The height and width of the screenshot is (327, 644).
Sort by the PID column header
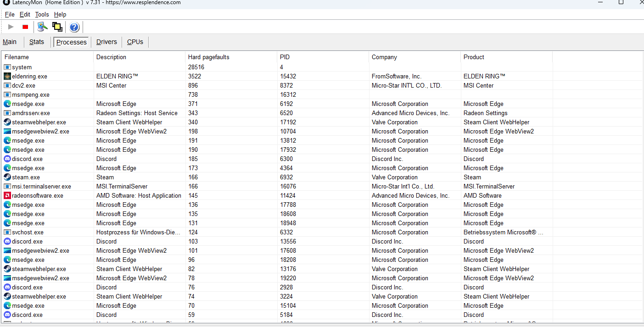click(323, 57)
